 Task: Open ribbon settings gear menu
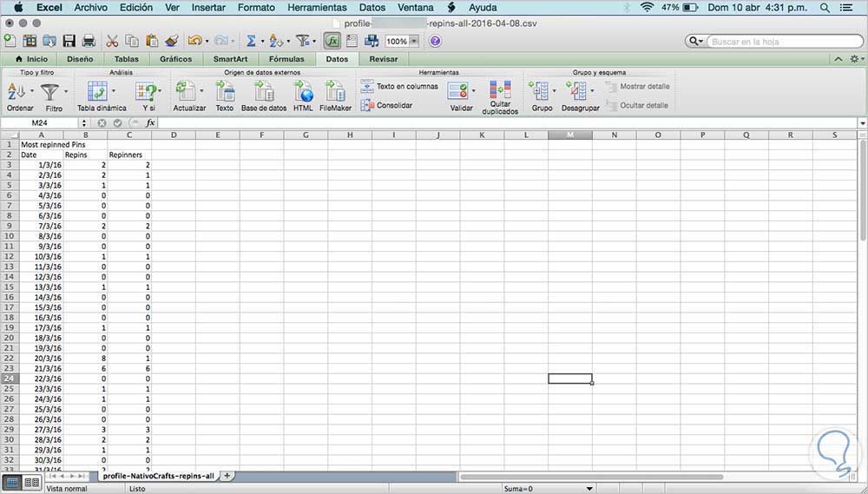pyautogui.click(x=857, y=59)
